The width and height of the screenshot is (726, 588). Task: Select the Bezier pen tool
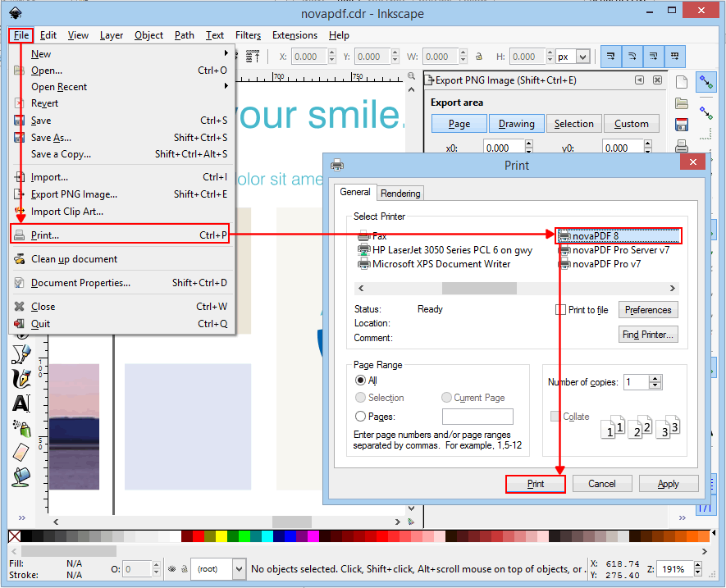pyautogui.click(x=21, y=354)
